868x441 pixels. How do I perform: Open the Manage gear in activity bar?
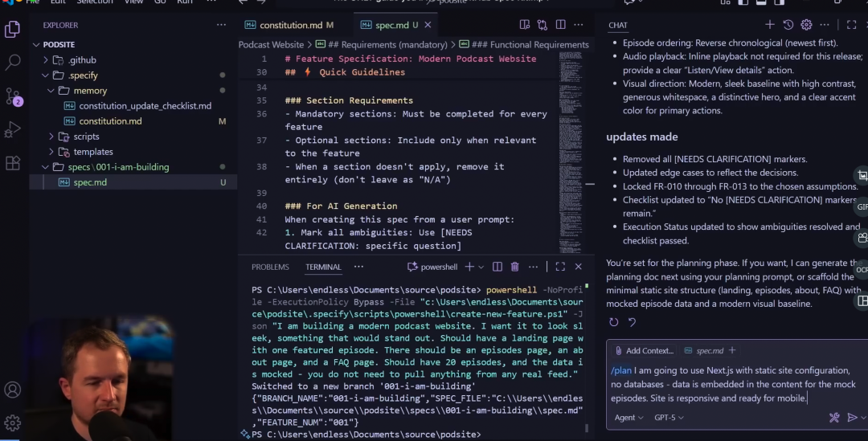(12, 423)
